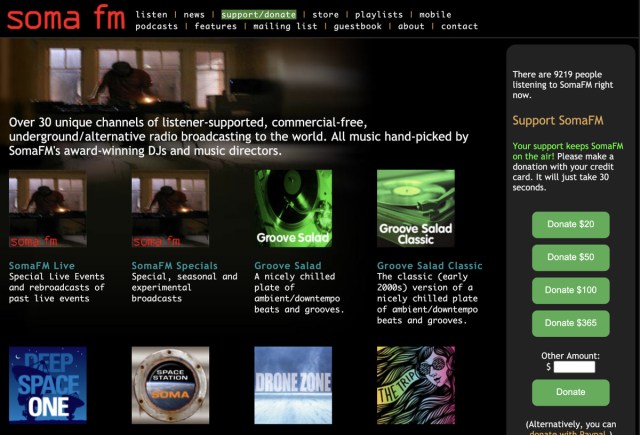
Task: Open the Groove Salad turntable artwork
Action: (x=293, y=209)
